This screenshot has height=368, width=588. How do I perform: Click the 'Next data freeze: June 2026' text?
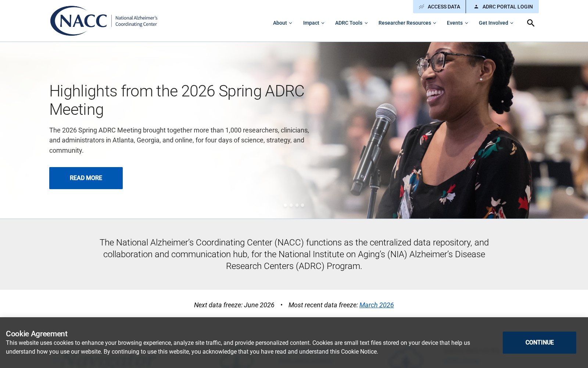pyautogui.click(x=234, y=305)
